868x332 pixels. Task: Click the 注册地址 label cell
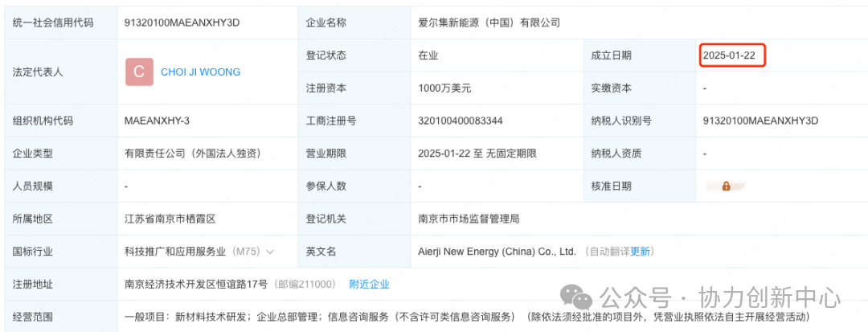click(61, 285)
